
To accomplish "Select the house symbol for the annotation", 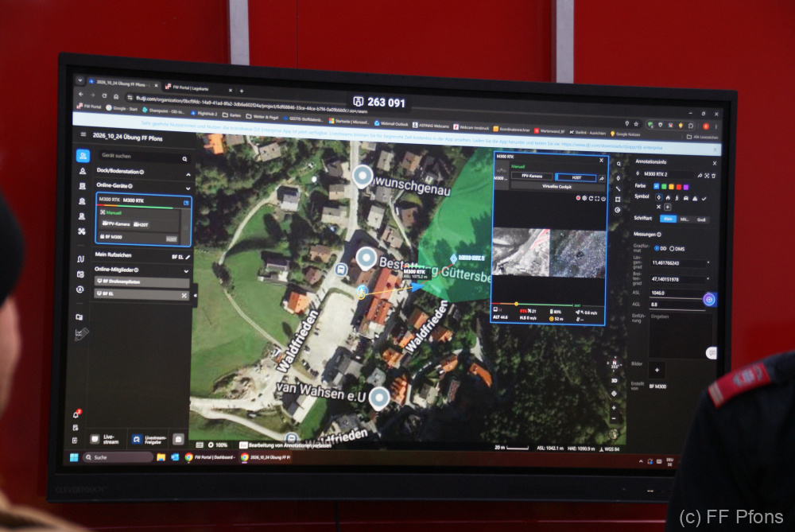I will point(668,198).
